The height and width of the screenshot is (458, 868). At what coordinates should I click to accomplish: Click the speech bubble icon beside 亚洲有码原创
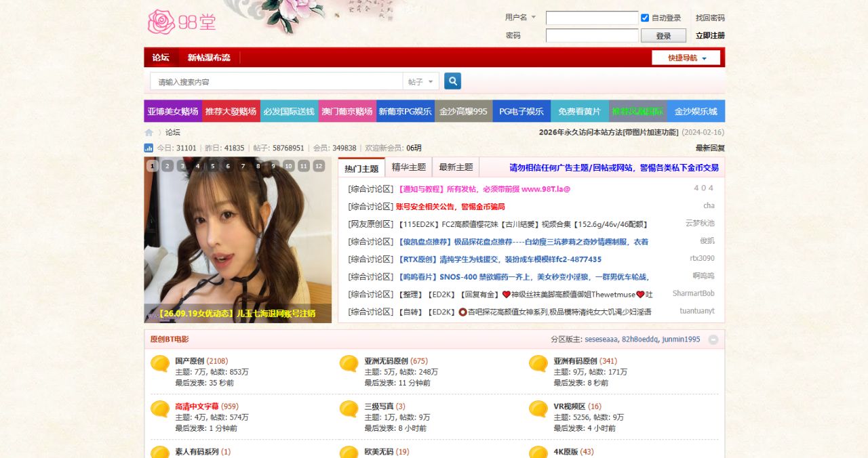coord(538,365)
